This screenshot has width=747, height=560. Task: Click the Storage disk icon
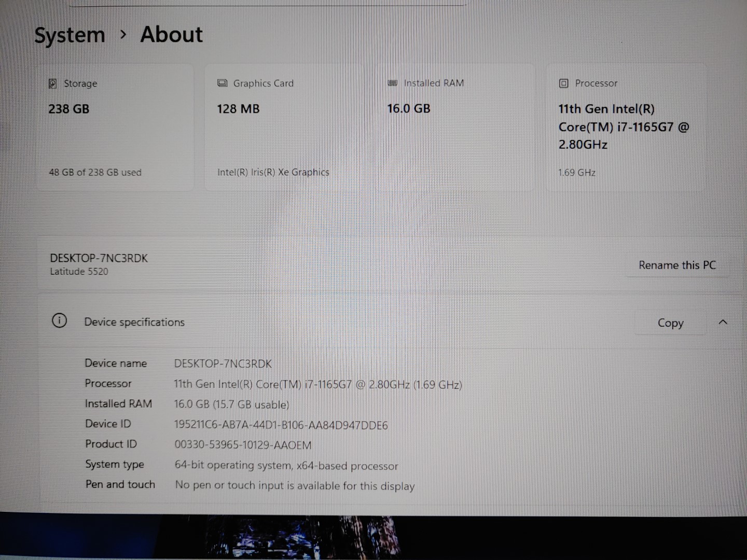click(52, 83)
